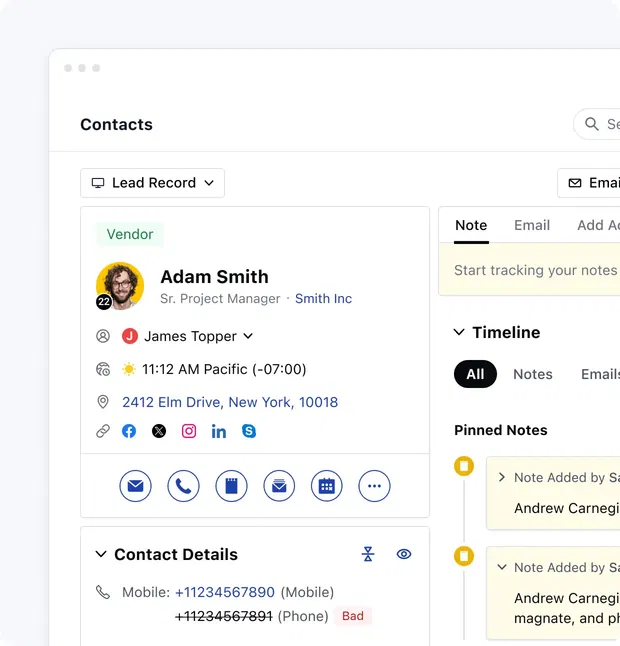Collapse the Contact Details section
This screenshot has width=620, height=646.
click(x=101, y=554)
